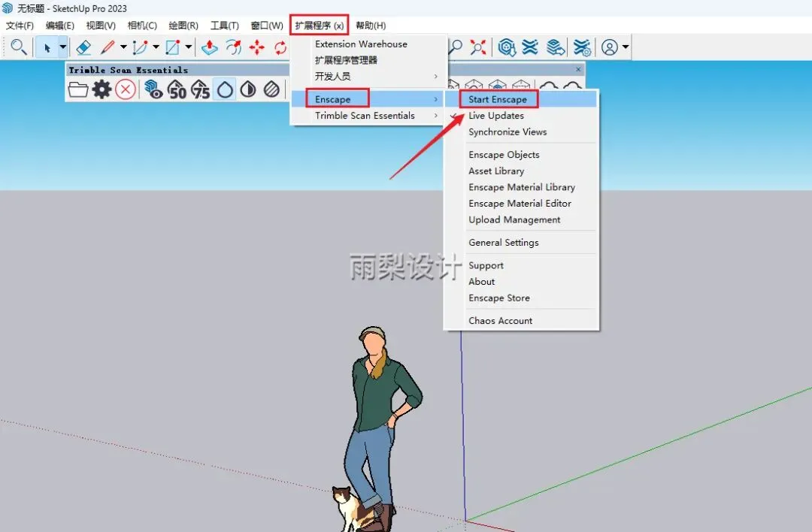Open Trimble Scan Essentials gear settings

pyautogui.click(x=101, y=89)
